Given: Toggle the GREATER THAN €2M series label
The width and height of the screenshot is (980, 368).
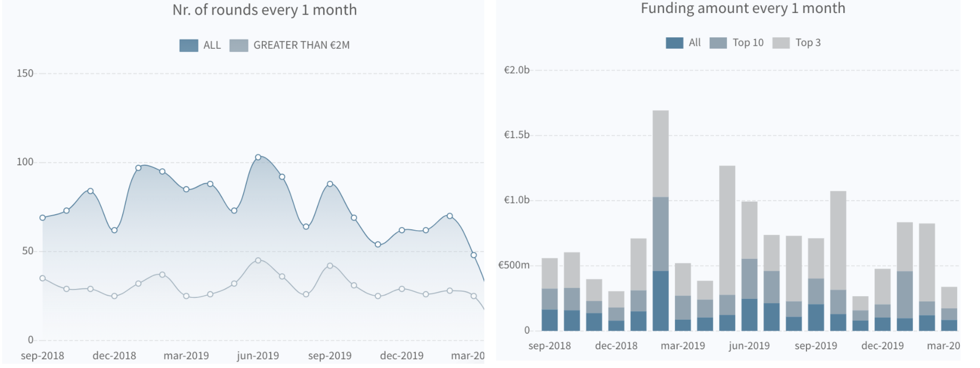Looking at the screenshot, I should pos(301,45).
